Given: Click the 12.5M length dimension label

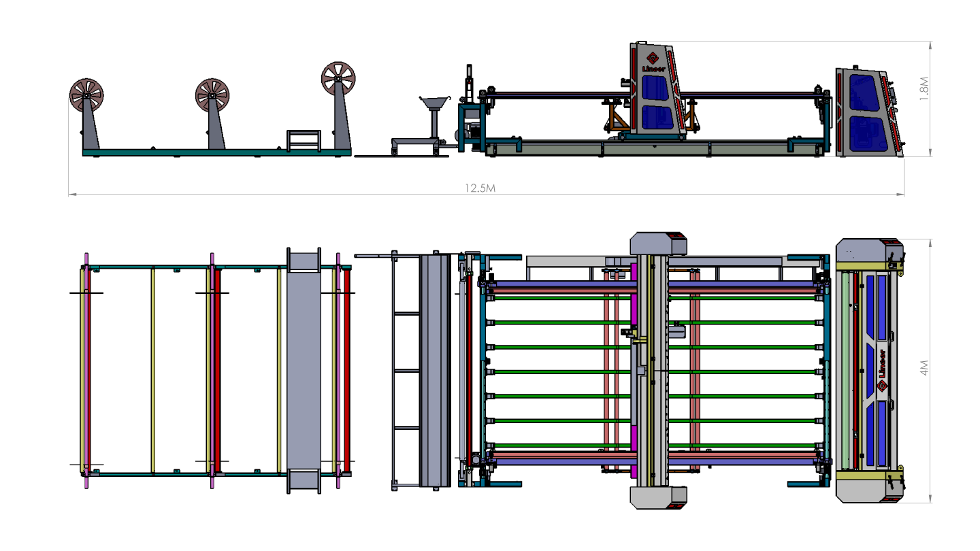Looking at the screenshot, I should coord(480,188).
